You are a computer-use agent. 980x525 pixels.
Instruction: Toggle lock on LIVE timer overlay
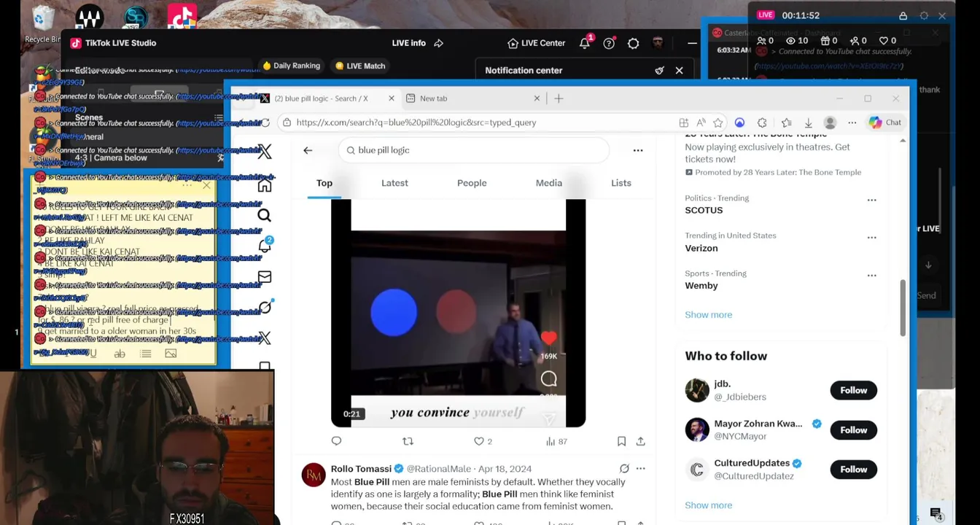tap(903, 15)
